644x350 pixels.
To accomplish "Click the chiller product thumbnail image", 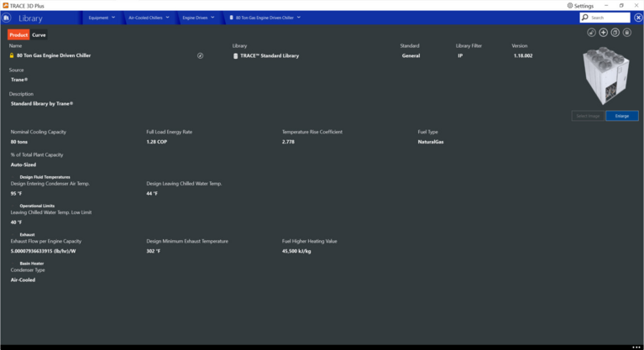I will click(x=606, y=76).
